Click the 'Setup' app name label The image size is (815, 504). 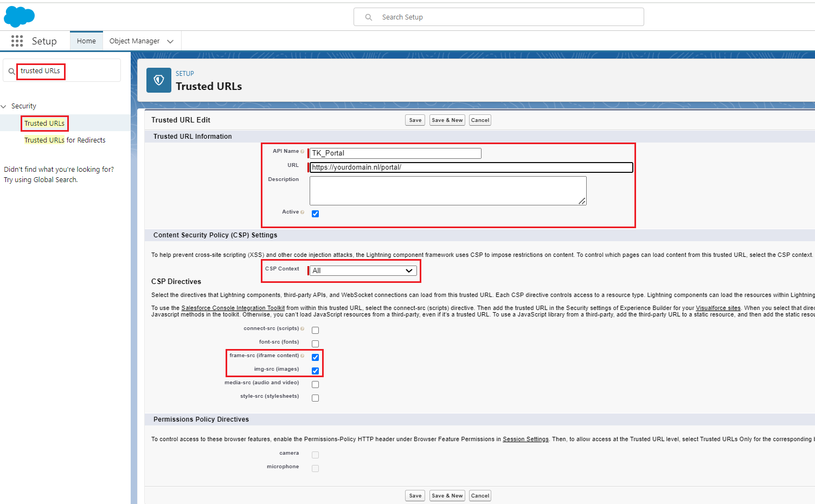(44, 41)
